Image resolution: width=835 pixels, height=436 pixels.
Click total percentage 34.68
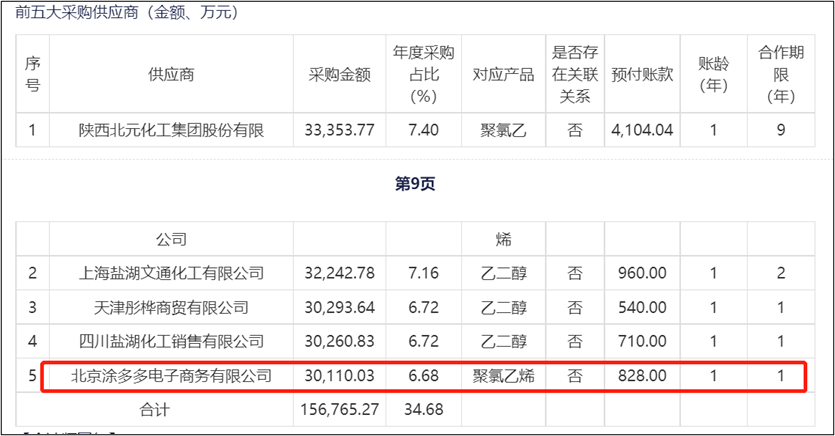pos(423,409)
